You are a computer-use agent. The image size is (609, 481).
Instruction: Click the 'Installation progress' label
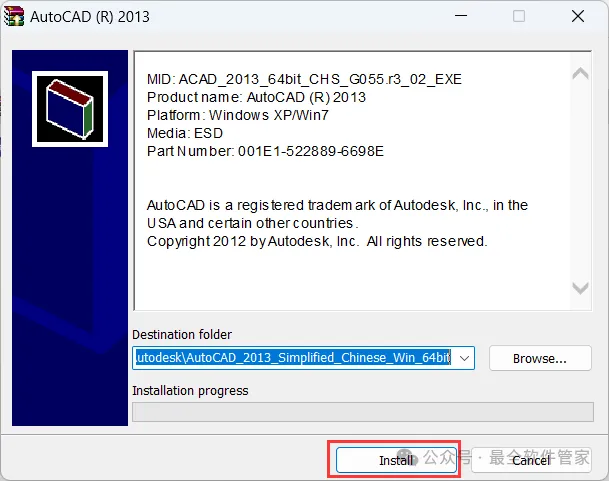(x=190, y=390)
